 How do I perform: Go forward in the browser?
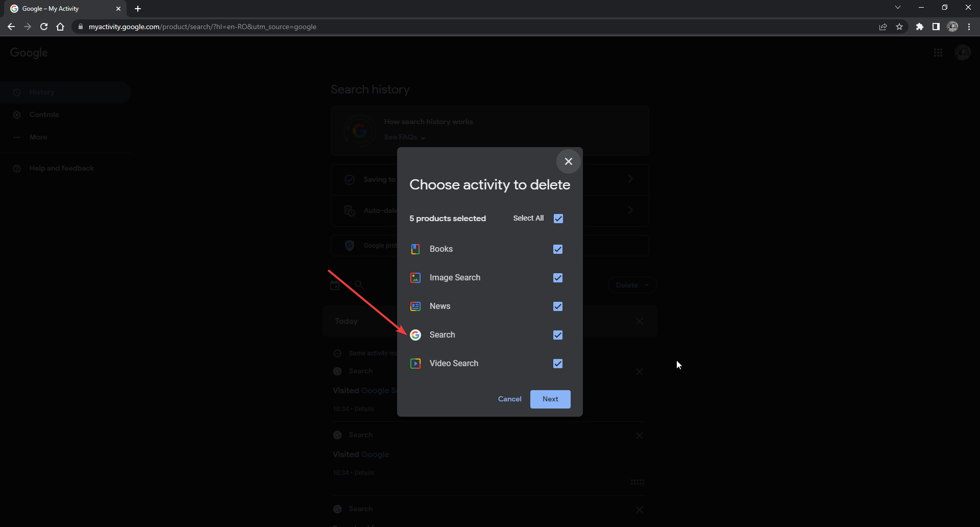(28, 27)
